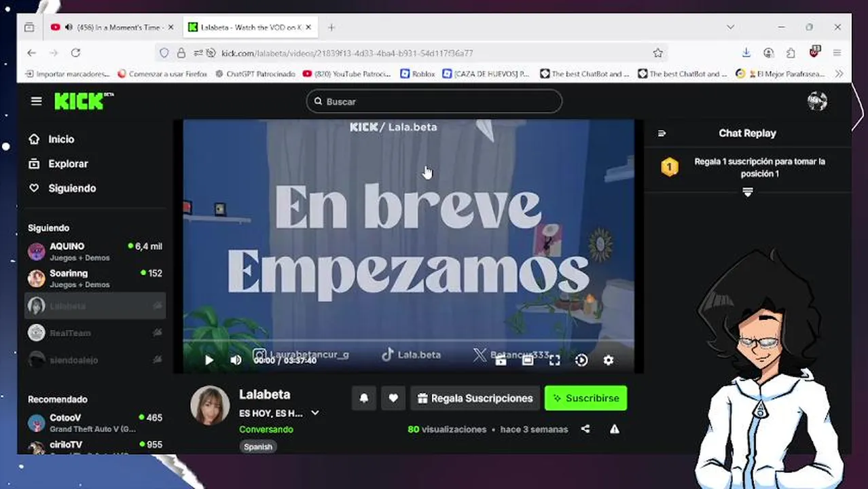Close the YouTube browser tab
Image resolution: width=868 pixels, height=489 pixels.
point(171,27)
